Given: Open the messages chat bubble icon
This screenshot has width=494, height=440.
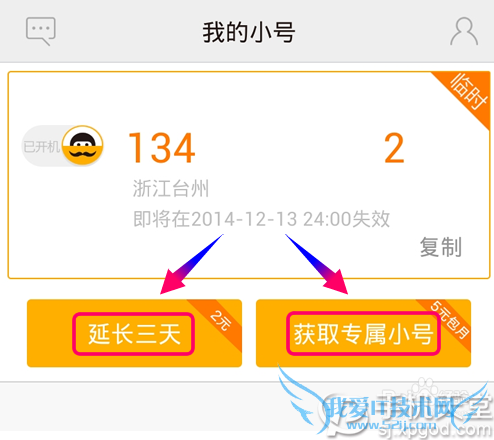Looking at the screenshot, I should [x=41, y=31].
